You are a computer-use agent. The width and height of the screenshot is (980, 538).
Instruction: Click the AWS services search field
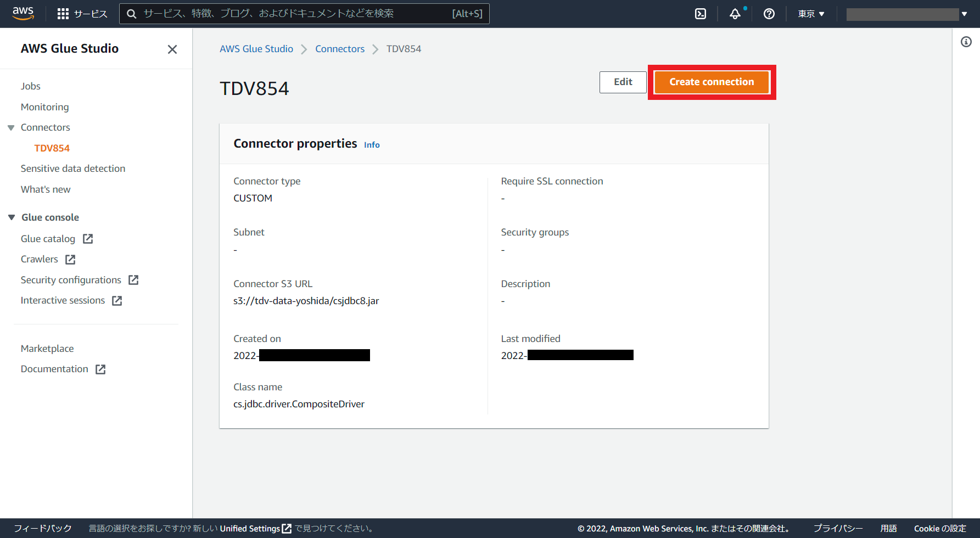[304, 14]
